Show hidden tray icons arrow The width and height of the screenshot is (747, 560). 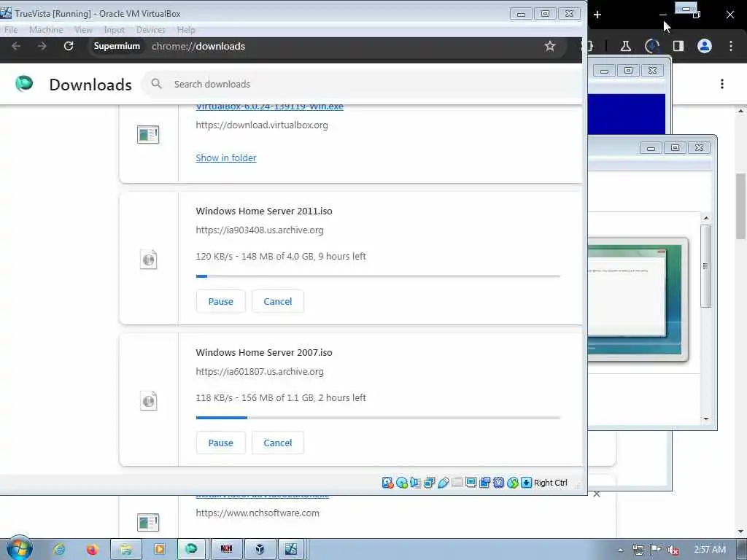pos(620,550)
